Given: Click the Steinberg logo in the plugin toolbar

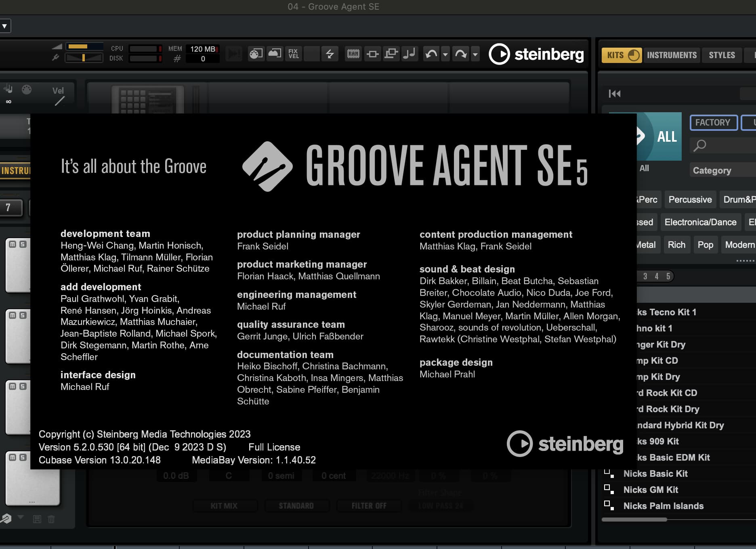Looking at the screenshot, I should [x=536, y=54].
